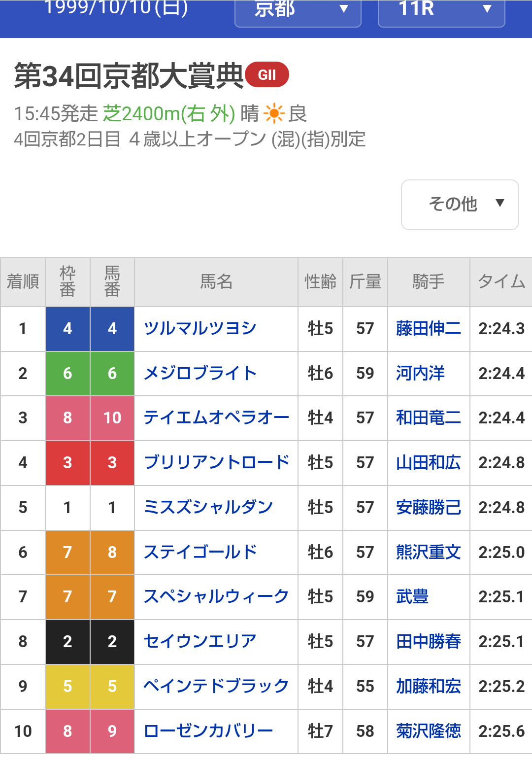Open horse メジロブライト page
The image size is (532, 763).
[200, 374]
